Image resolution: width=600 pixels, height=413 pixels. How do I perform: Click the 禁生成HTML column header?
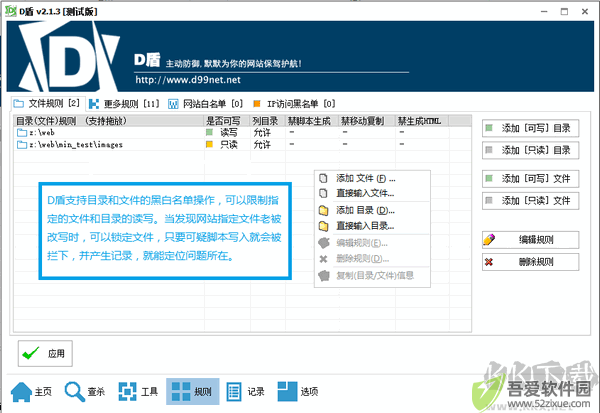[x=422, y=121]
